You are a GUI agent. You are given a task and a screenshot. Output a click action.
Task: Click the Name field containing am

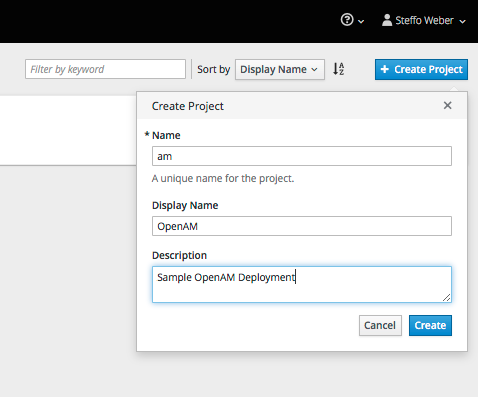point(302,156)
